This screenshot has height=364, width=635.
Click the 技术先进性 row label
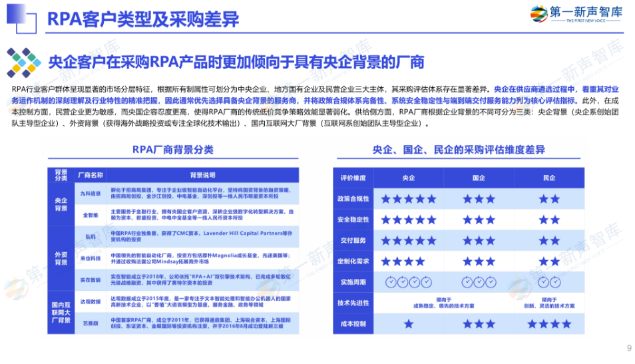(353, 303)
